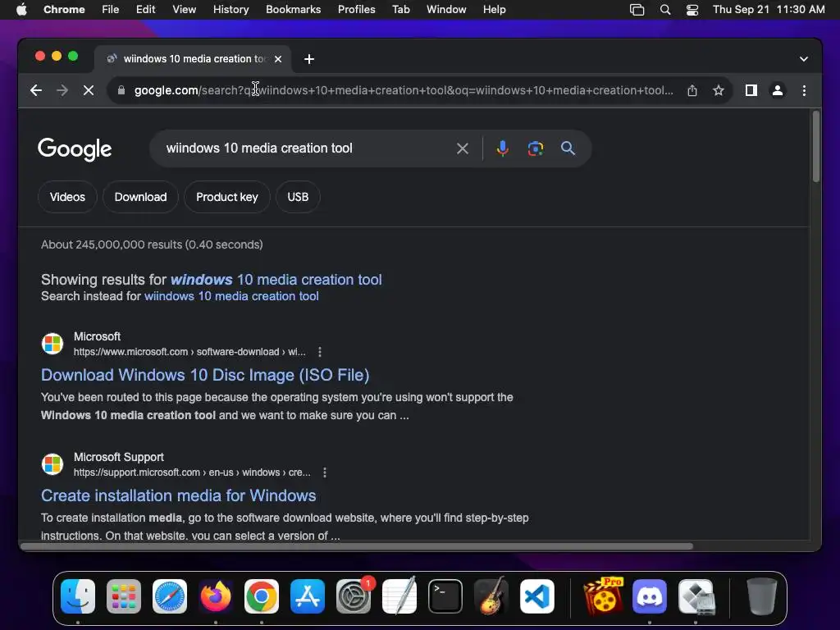Open the File menu
Image resolution: width=840 pixels, height=630 pixels.
pyautogui.click(x=111, y=10)
